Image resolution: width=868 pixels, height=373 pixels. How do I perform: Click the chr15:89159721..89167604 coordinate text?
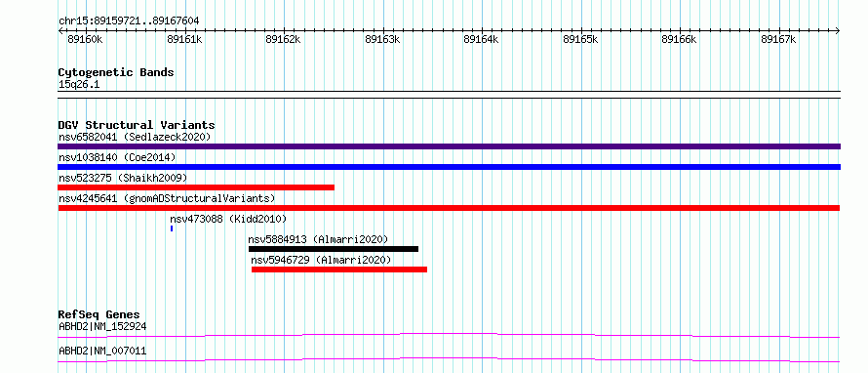[129, 21]
